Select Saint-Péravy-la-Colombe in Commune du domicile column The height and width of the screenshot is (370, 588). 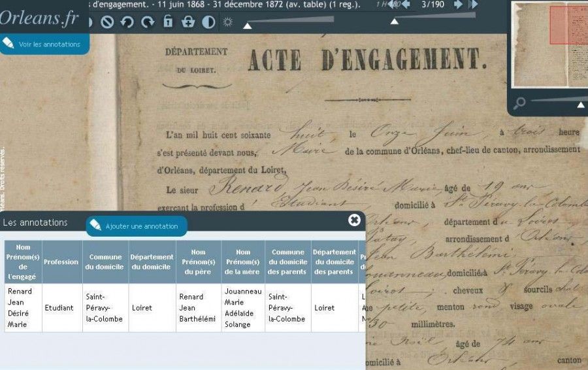coord(105,308)
